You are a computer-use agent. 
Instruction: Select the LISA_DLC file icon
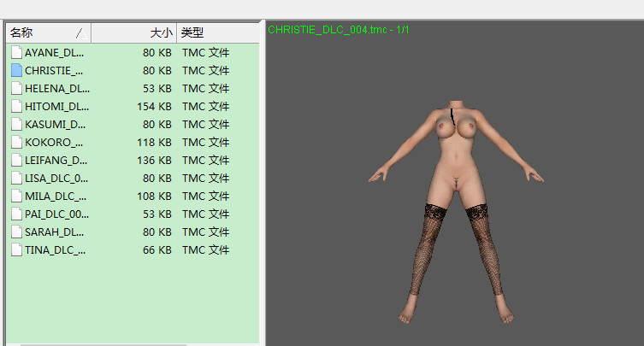point(16,179)
